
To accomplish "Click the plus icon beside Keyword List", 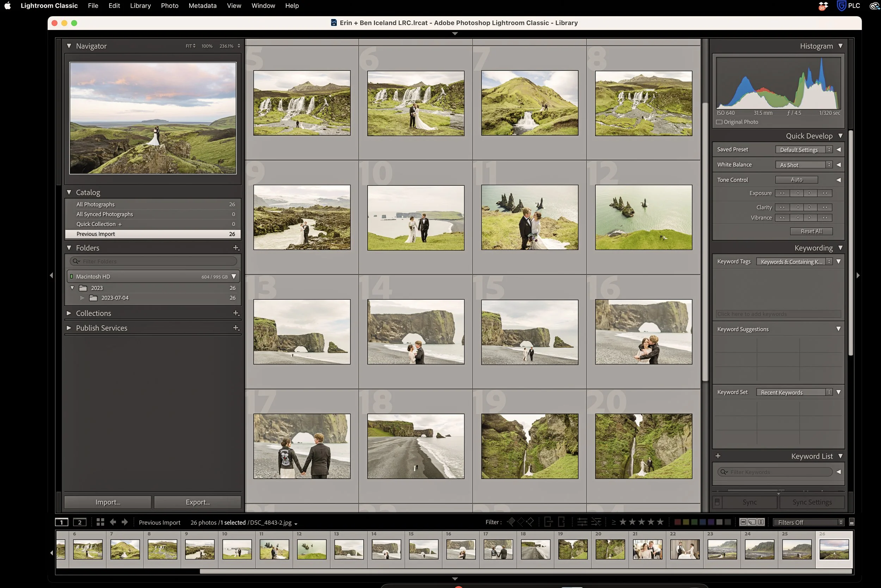I will pyautogui.click(x=717, y=456).
